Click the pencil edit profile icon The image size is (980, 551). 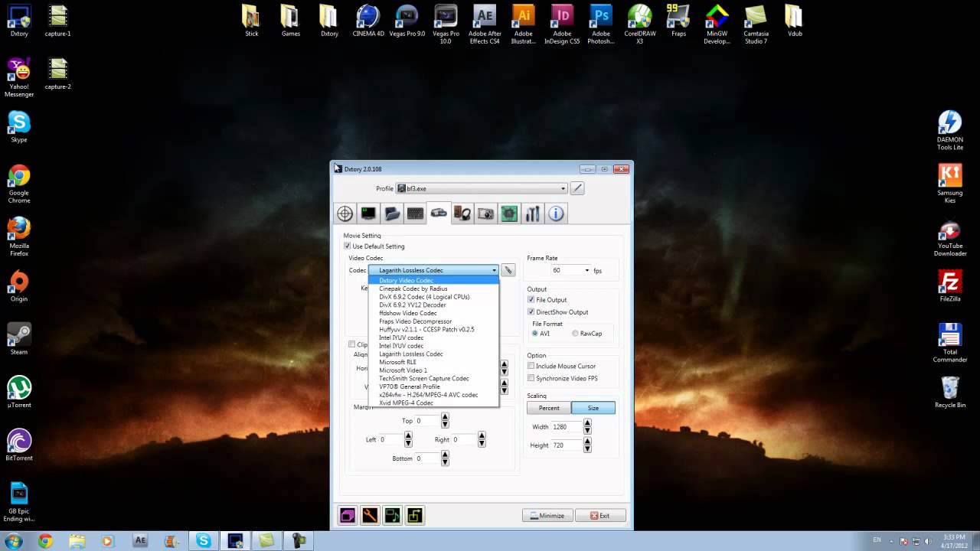[578, 188]
